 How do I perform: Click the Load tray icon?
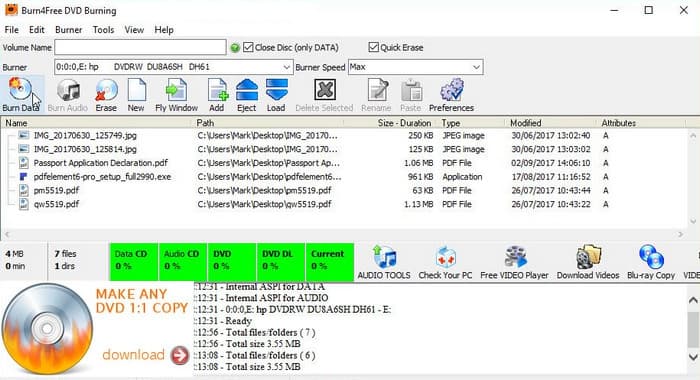click(276, 90)
